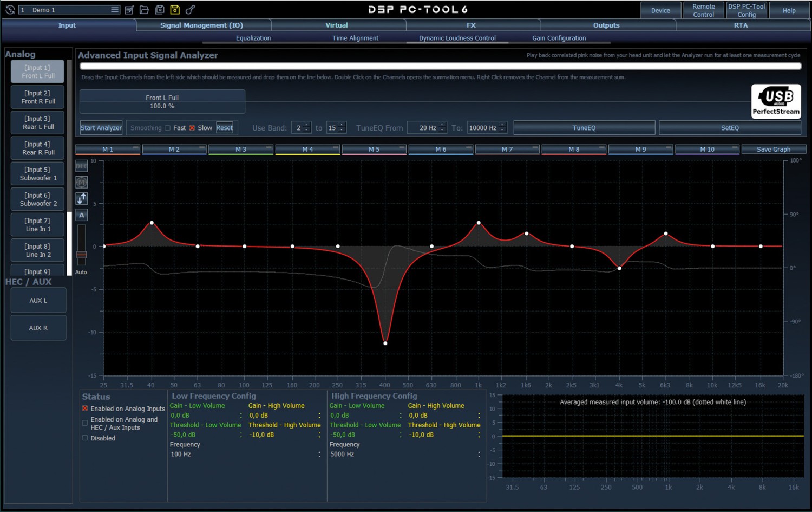This screenshot has width=812, height=512.
Task: Click the minimize mark on M 5
Action: pyautogui.click(x=402, y=147)
